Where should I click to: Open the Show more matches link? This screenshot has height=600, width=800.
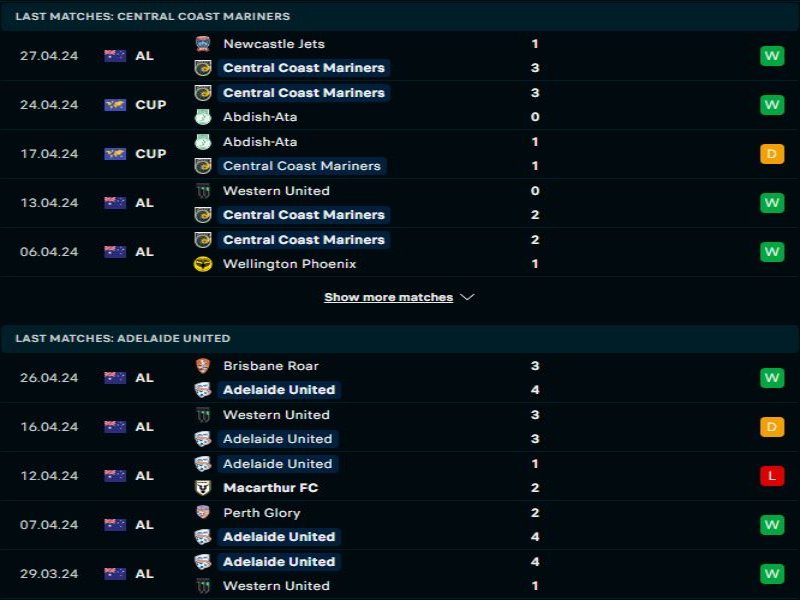click(x=388, y=297)
